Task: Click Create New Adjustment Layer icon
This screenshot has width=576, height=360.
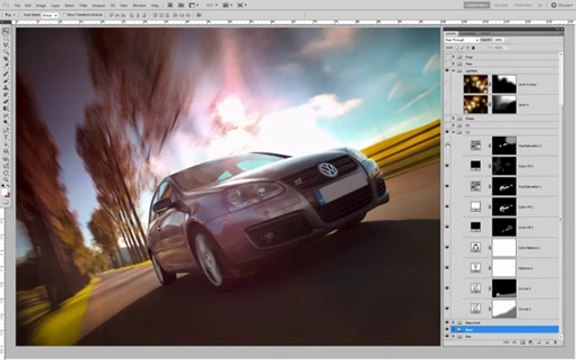Action: 530,342
